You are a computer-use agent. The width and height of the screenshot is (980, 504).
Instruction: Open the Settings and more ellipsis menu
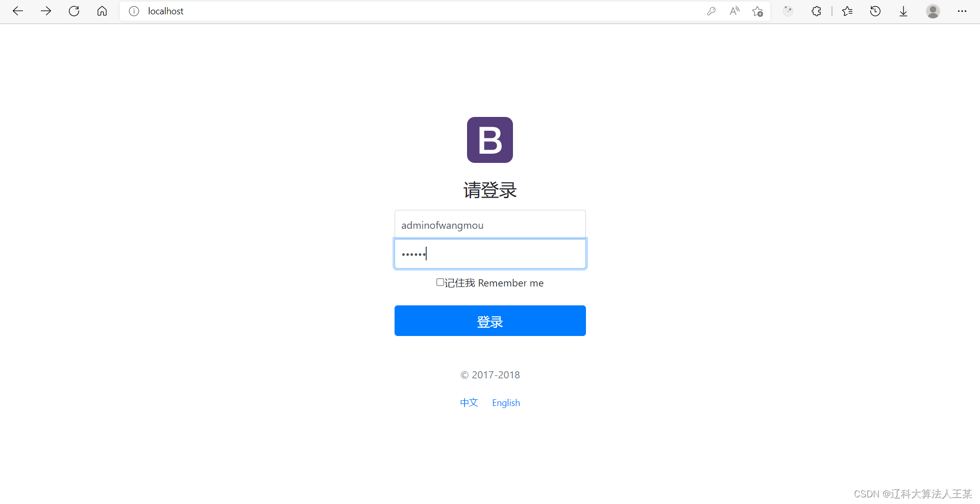(x=962, y=11)
